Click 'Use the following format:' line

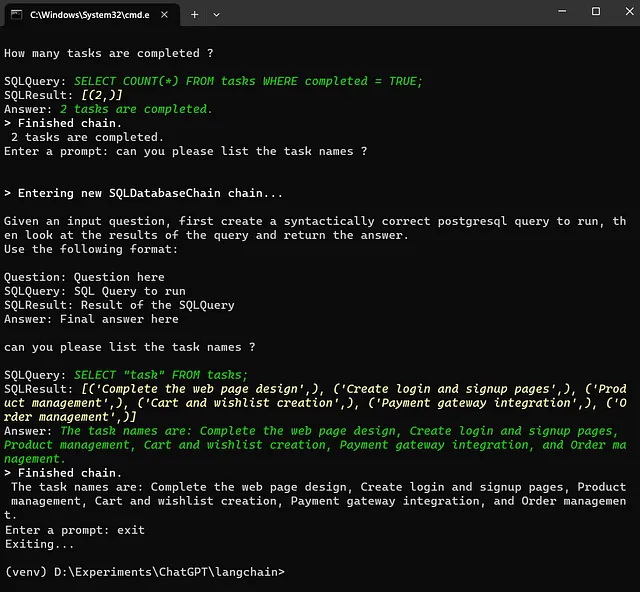[91, 249]
